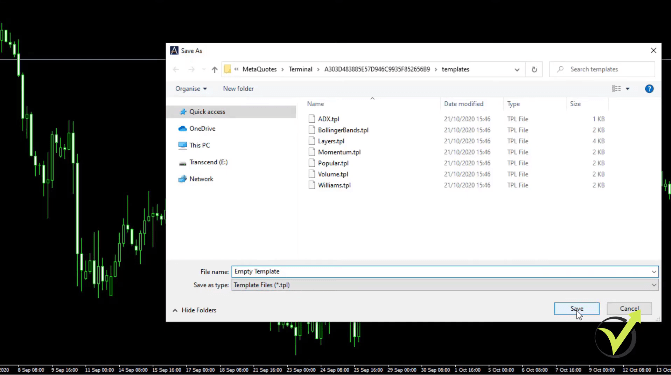Select the Volume.tpl file

pyautogui.click(x=333, y=174)
